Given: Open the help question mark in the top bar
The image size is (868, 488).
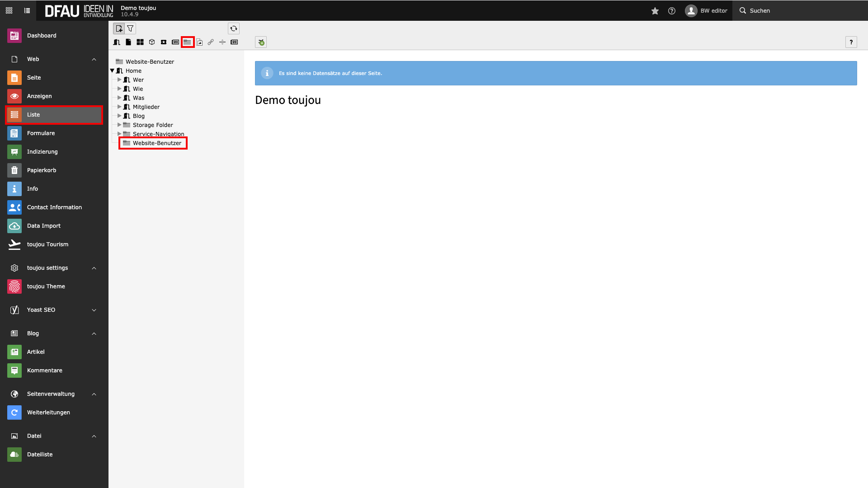Looking at the screenshot, I should (672, 11).
